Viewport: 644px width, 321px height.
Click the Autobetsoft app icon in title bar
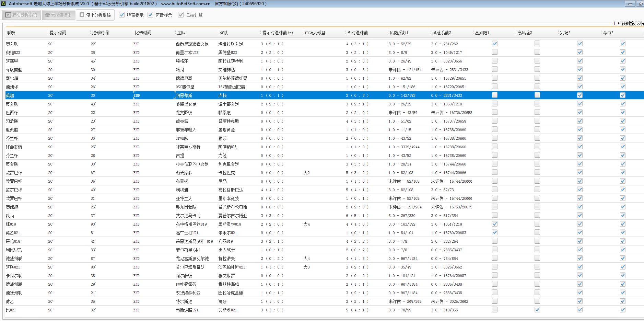(x=3, y=3)
